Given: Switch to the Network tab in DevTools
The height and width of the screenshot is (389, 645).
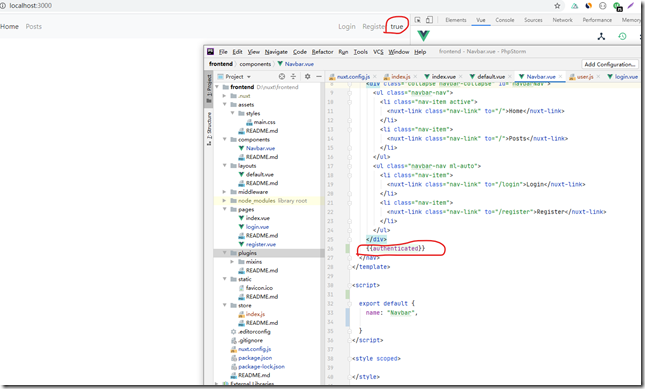Looking at the screenshot, I should point(562,20).
